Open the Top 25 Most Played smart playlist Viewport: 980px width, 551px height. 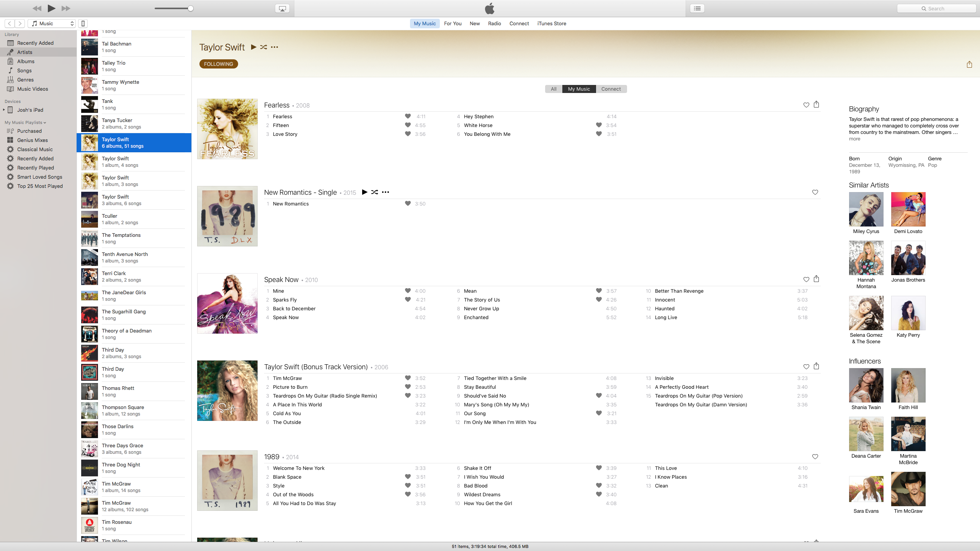click(x=38, y=186)
